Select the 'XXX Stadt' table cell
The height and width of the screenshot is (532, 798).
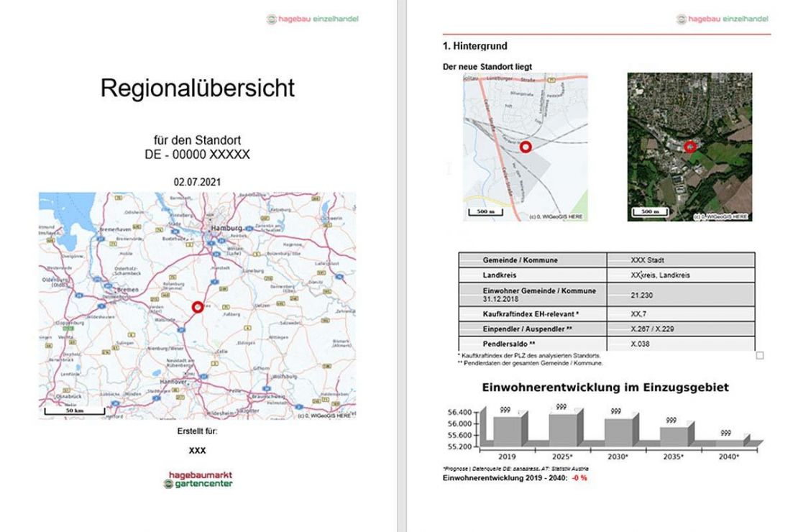click(x=681, y=260)
